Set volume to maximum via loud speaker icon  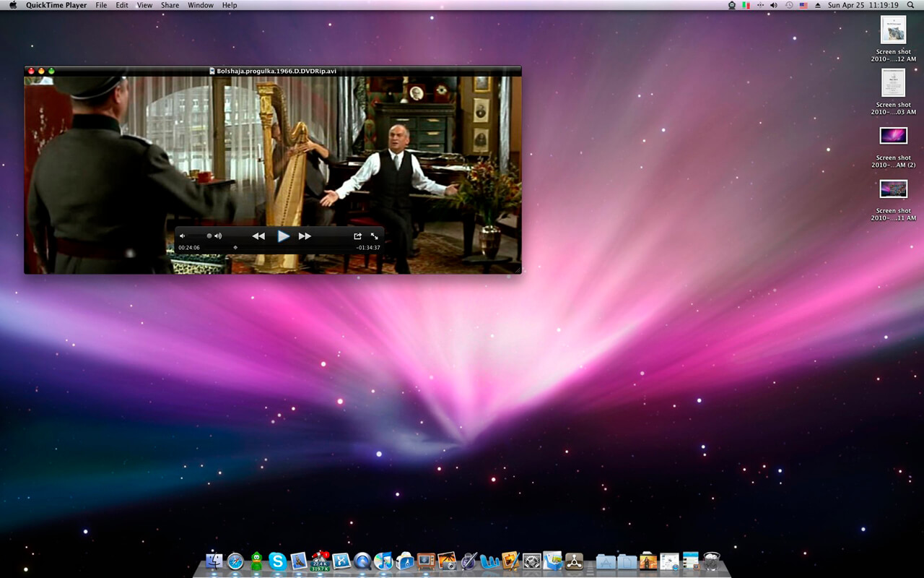pos(218,236)
